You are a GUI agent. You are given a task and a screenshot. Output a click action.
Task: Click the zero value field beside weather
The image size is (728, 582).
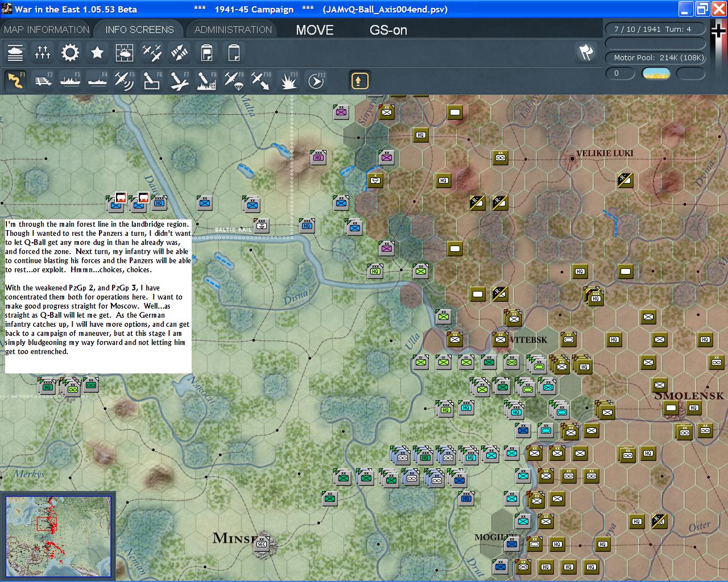[620, 73]
